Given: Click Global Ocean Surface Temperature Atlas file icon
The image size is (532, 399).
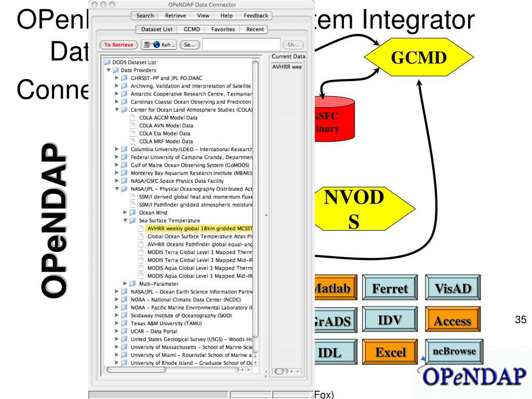Looking at the screenshot, I should 141,236.
